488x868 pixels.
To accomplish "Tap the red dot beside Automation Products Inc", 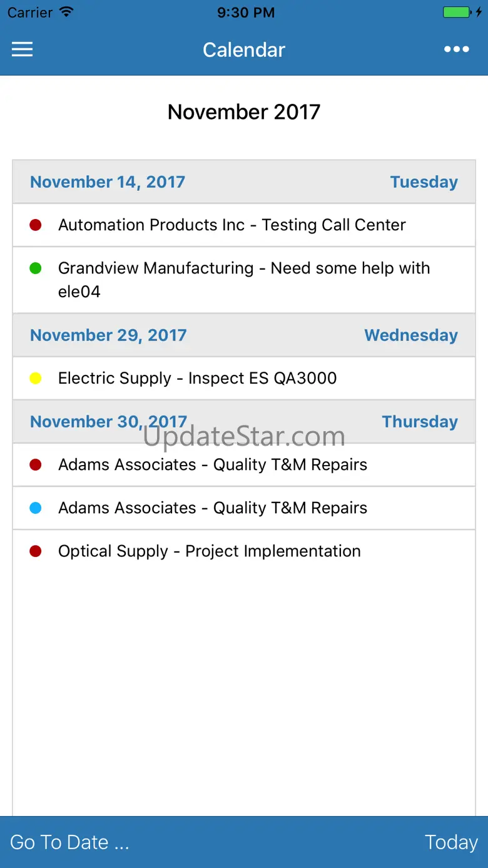I will [36, 225].
